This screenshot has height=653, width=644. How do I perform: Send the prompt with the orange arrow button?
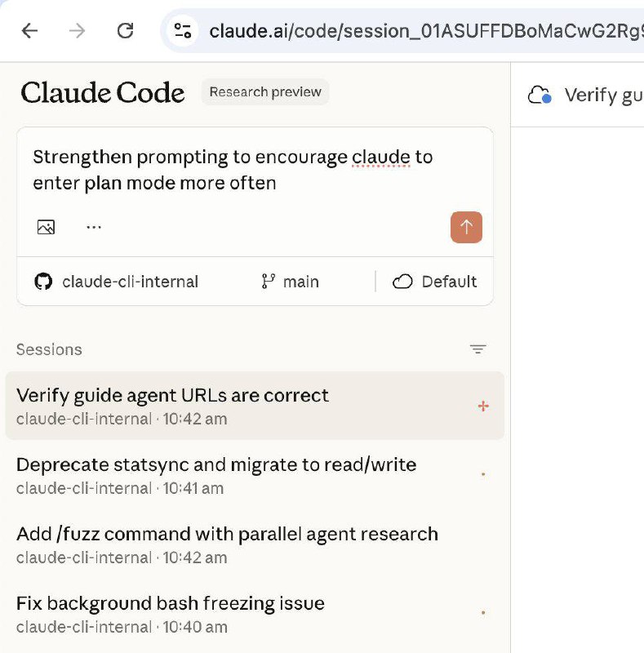click(466, 227)
